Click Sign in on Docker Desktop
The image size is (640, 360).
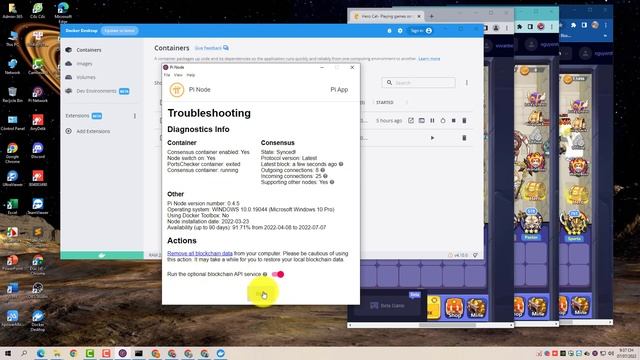pos(421,31)
